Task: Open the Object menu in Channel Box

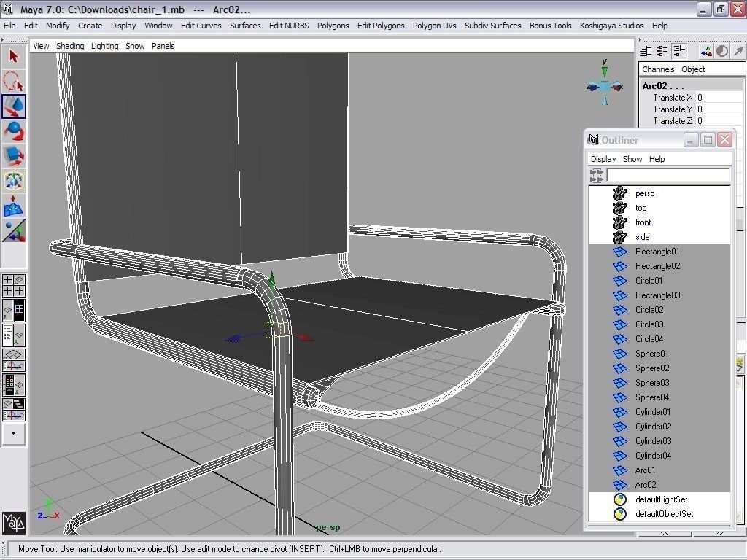Action: tap(693, 69)
